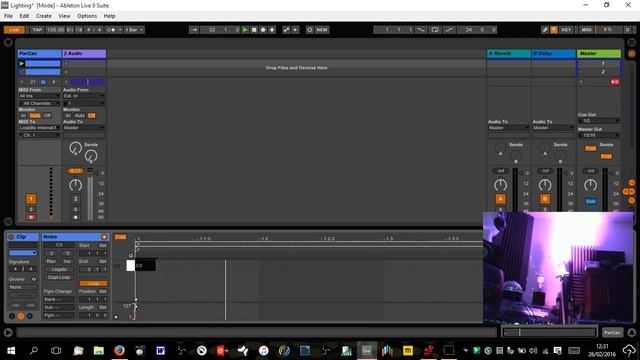
Task: Select the B Delay return track
Action: coord(553,53)
